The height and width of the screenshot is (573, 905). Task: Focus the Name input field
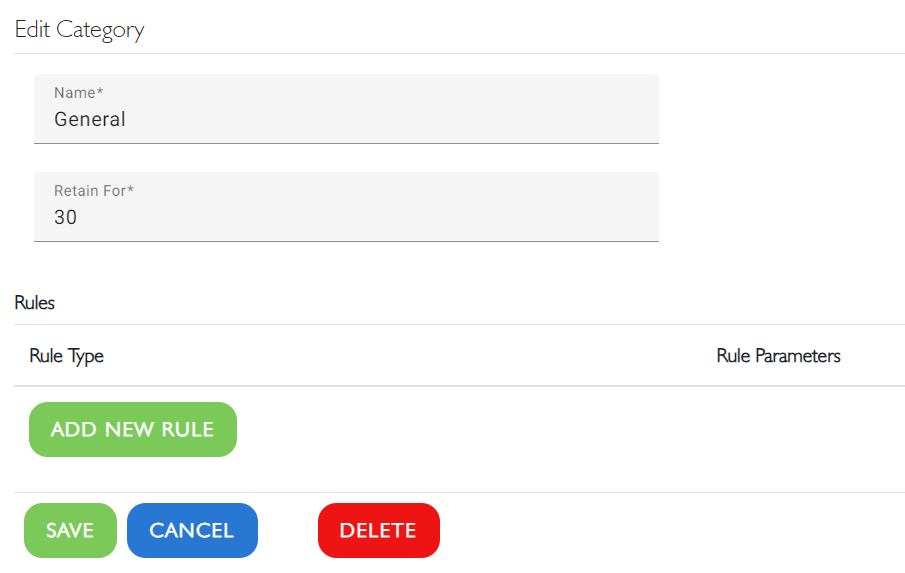click(346, 108)
